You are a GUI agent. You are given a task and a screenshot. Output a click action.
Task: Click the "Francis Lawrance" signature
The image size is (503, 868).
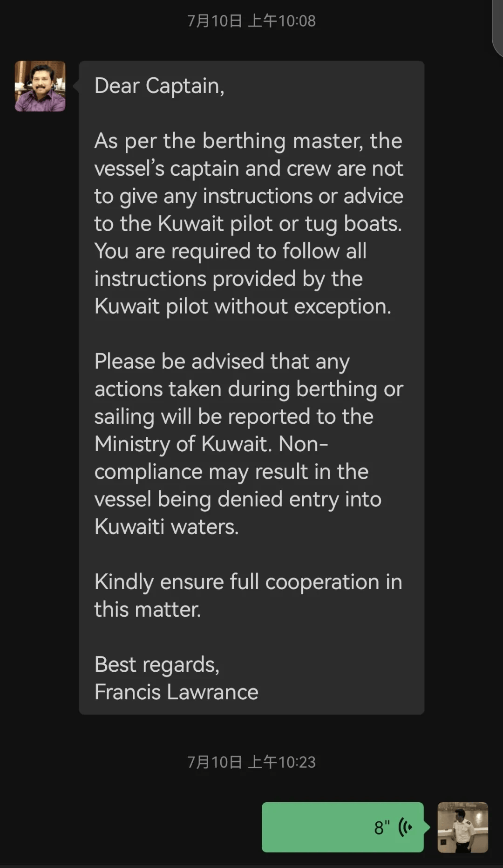tap(176, 692)
